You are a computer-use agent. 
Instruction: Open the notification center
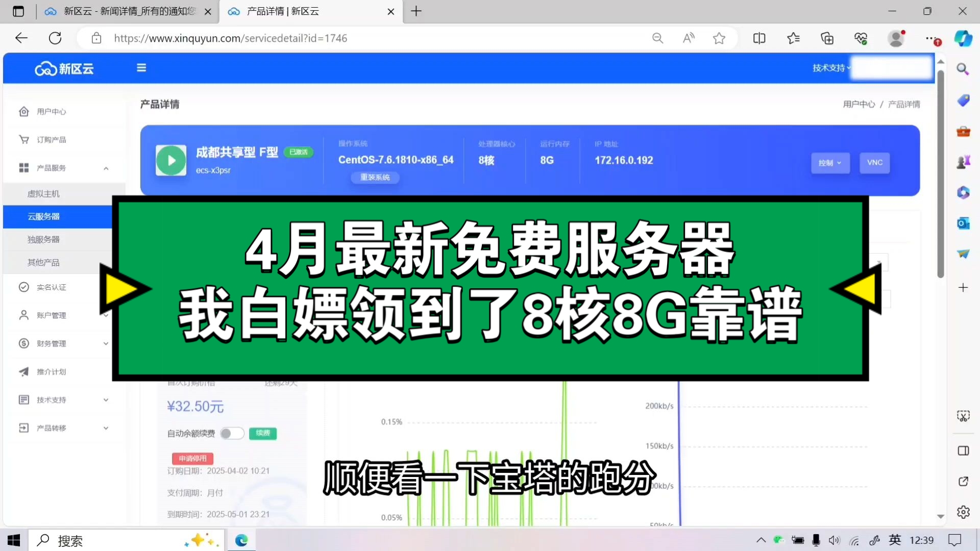coord(954,540)
